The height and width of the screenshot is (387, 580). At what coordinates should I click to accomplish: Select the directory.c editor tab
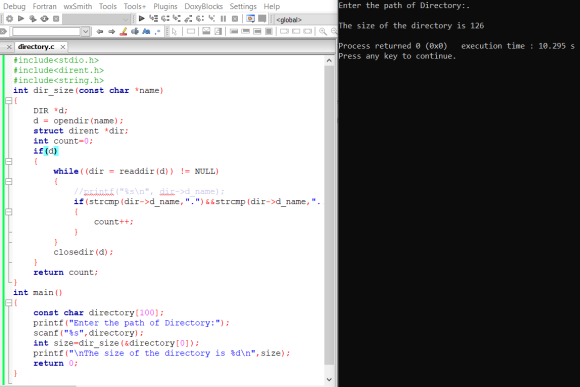36,47
